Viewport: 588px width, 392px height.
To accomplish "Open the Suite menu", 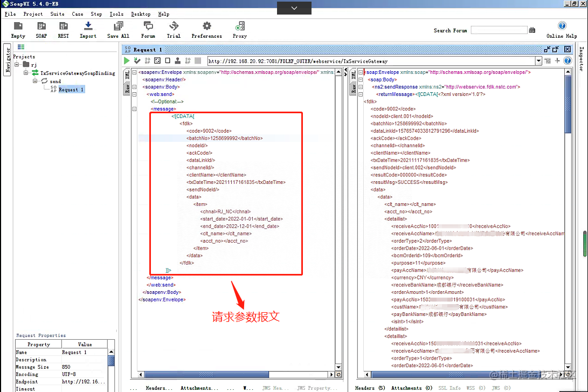I will (x=57, y=14).
